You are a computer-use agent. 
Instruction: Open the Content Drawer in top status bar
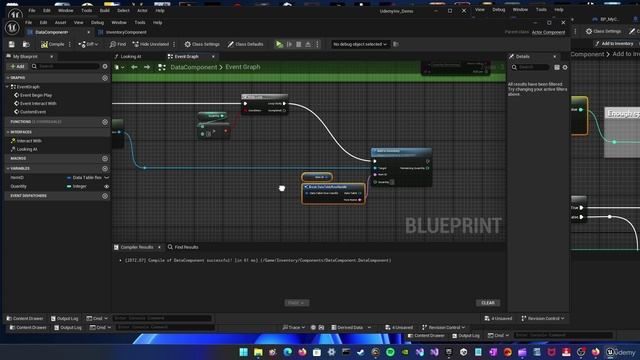(24, 318)
